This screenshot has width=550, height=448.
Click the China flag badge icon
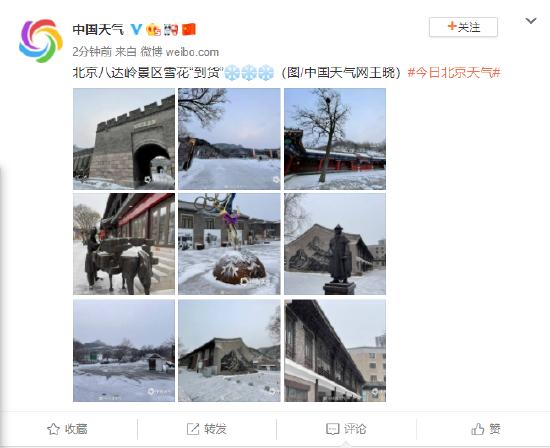pos(189,29)
